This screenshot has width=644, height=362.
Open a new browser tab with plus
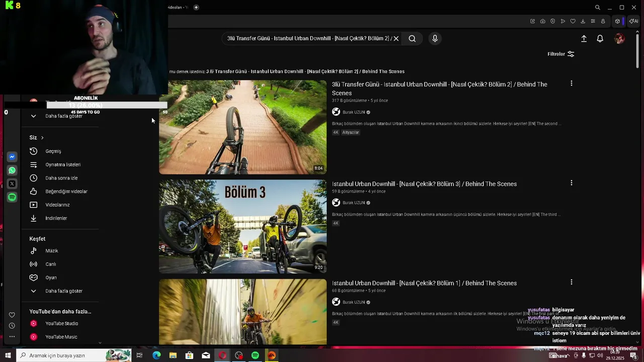click(196, 8)
